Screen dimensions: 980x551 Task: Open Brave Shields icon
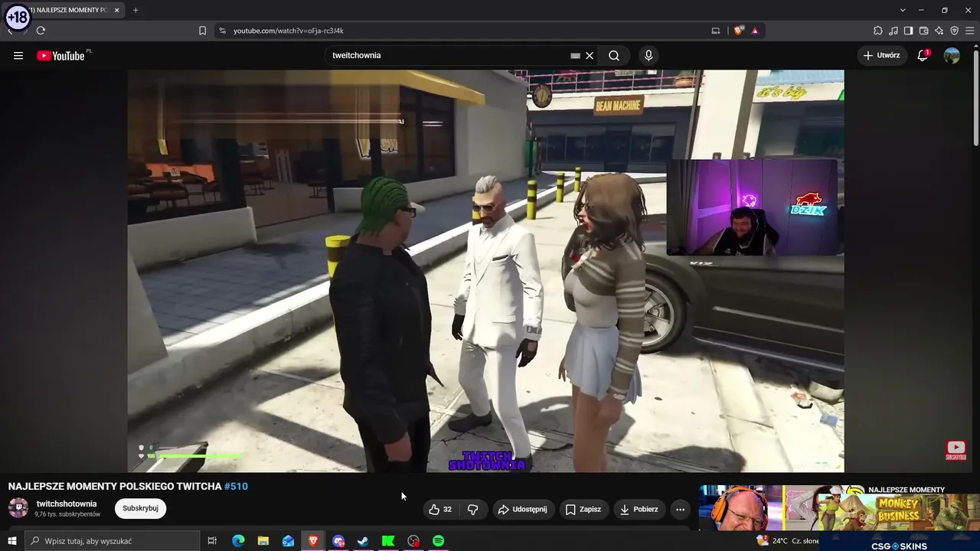click(738, 31)
